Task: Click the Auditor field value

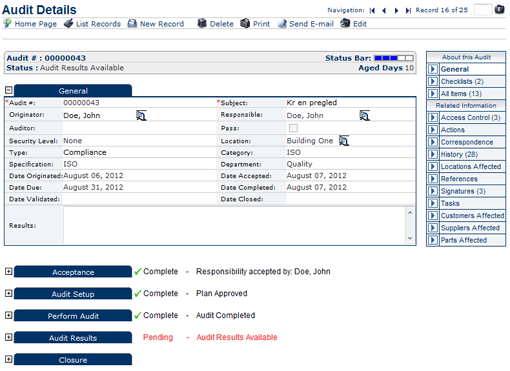Action: click(x=139, y=128)
